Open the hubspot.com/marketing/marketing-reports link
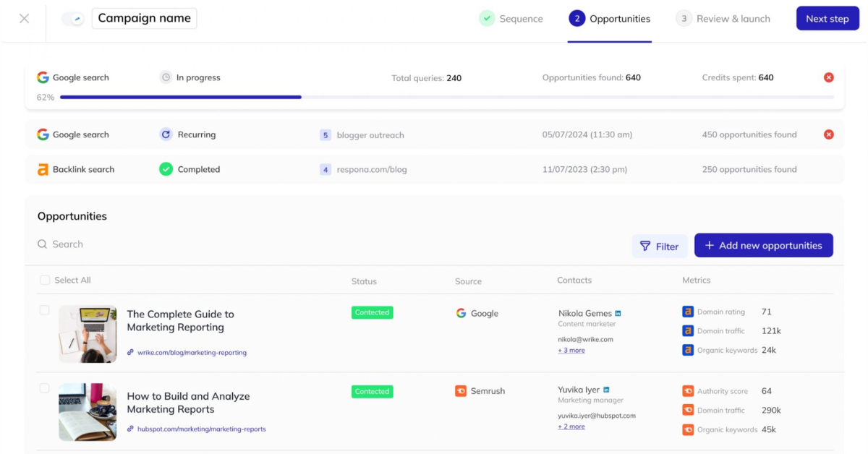The image size is (868, 454). tap(201, 429)
